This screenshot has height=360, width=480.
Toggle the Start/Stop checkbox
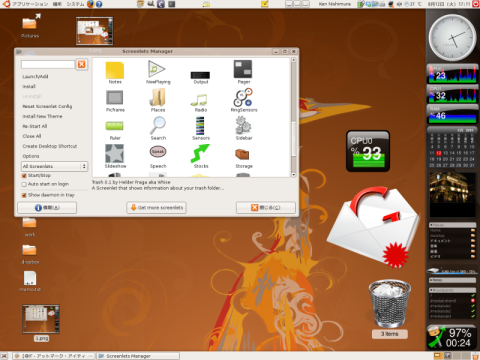[x=24, y=176]
